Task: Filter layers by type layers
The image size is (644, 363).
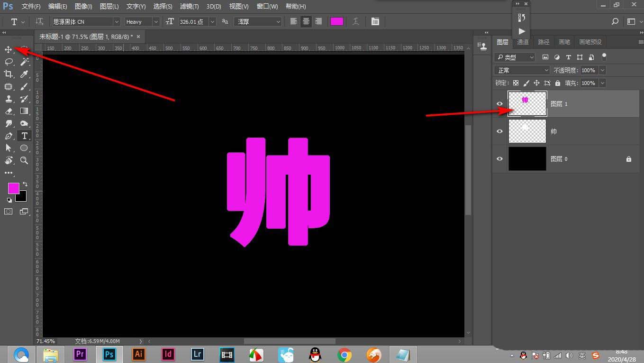Action: (x=568, y=57)
